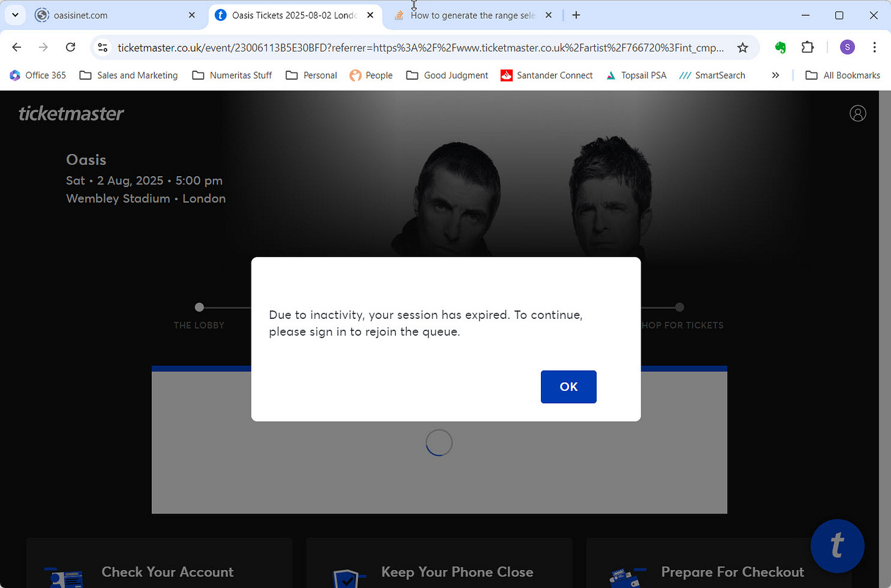This screenshot has height=588, width=891.
Task: Open a new browser tab
Action: point(576,15)
